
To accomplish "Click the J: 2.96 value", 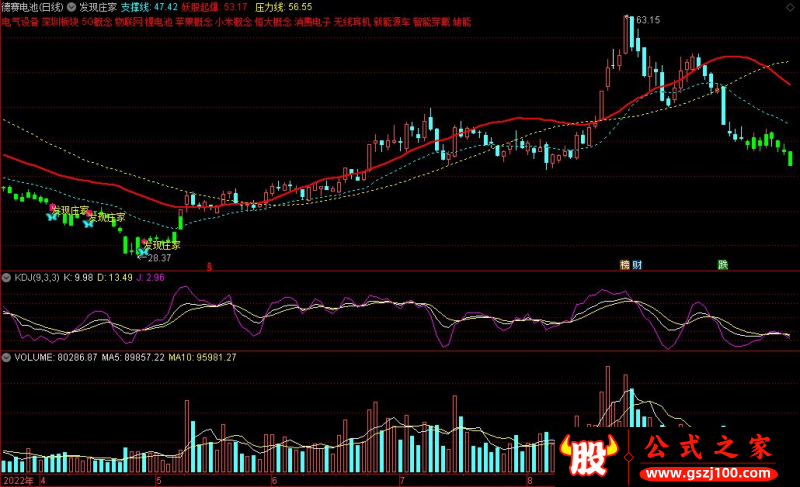I will click(150, 278).
